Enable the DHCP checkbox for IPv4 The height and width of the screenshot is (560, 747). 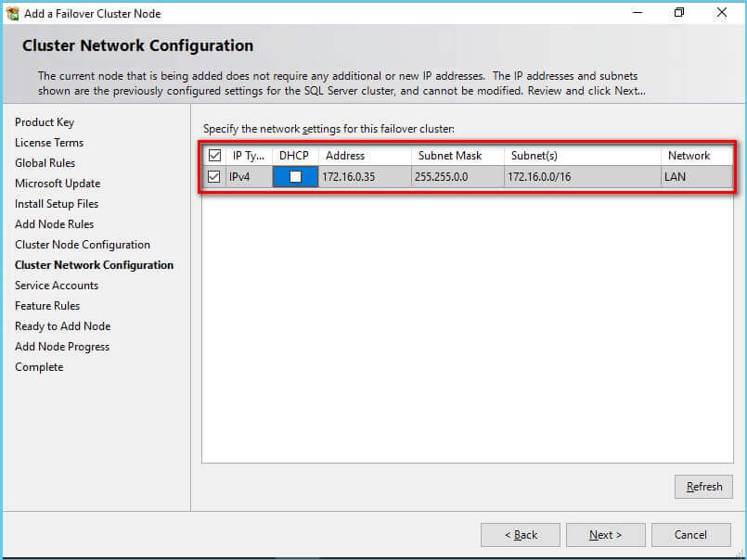pyautogui.click(x=295, y=177)
